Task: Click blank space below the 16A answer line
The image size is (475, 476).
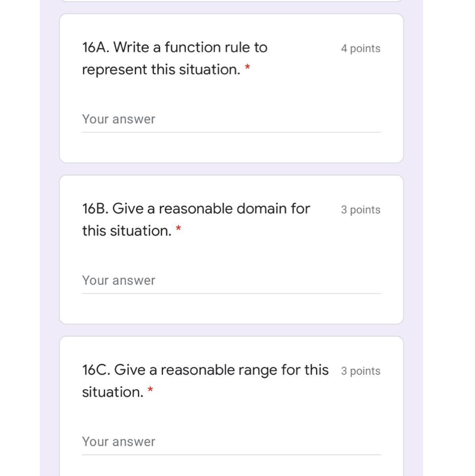Action: point(231,148)
